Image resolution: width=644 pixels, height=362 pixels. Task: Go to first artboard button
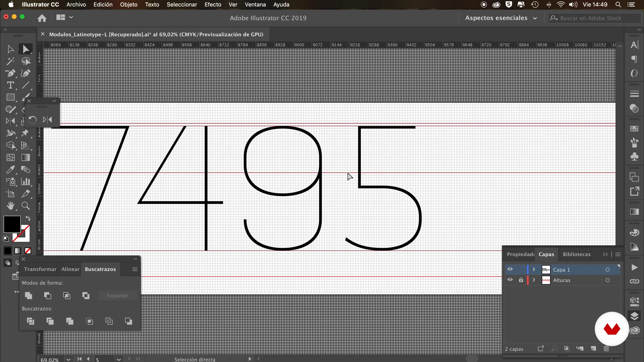click(x=79, y=359)
